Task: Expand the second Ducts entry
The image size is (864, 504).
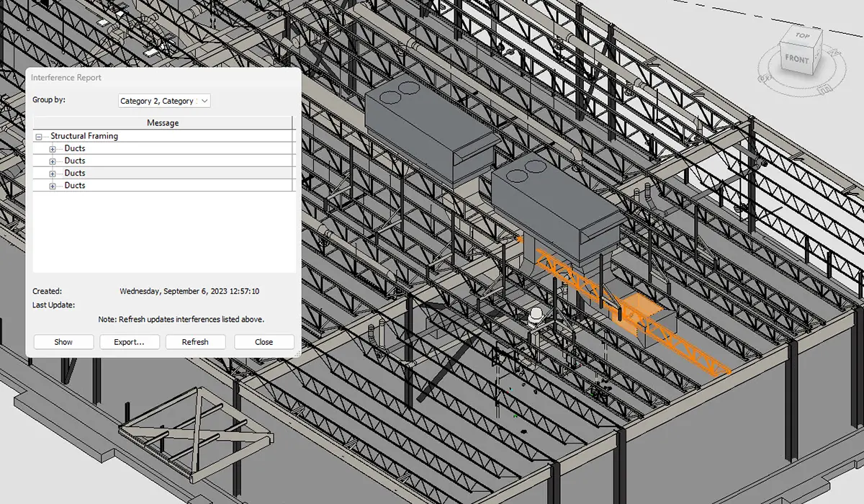Action: pyautogui.click(x=53, y=161)
